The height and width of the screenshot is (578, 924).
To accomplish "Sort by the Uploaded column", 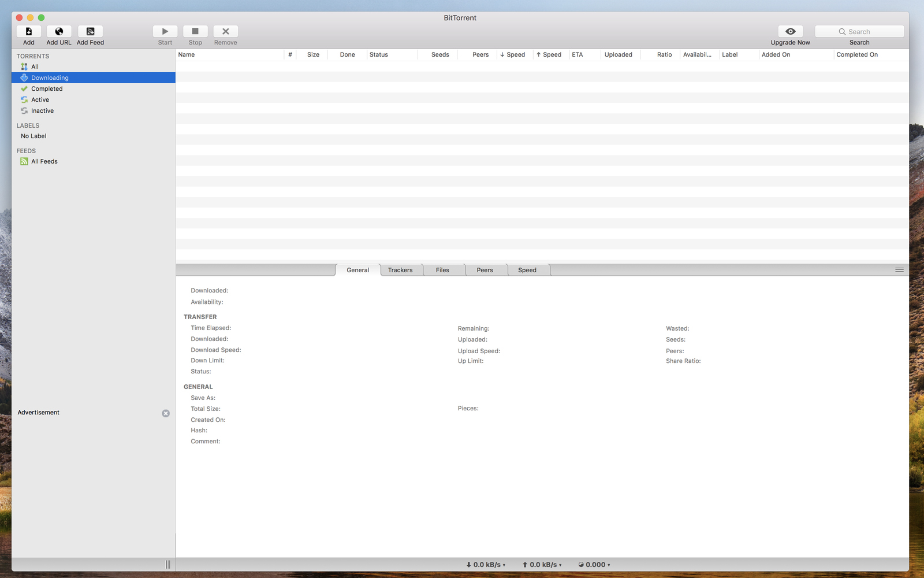I will [621, 54].
